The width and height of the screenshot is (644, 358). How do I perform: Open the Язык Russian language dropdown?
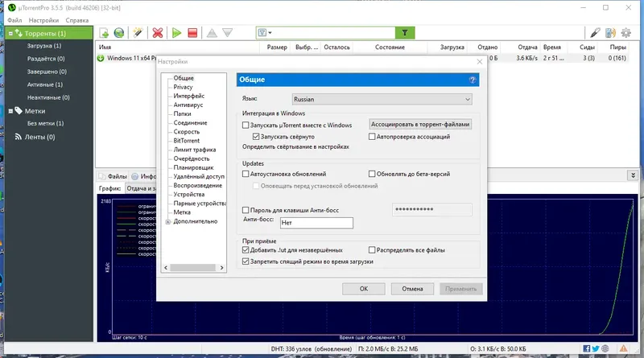pos(382,99)
